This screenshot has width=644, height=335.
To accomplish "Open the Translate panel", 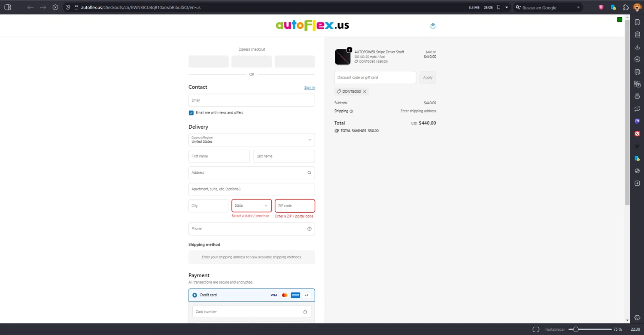I will [637, 84].
